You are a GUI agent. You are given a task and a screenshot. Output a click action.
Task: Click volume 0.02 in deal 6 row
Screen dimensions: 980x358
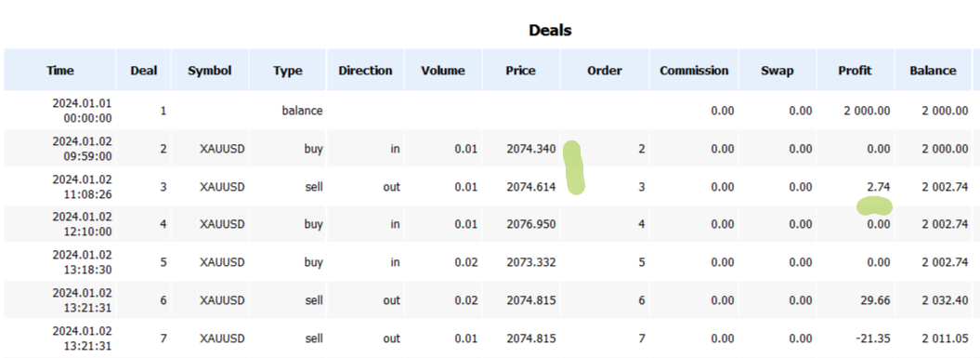467,300
